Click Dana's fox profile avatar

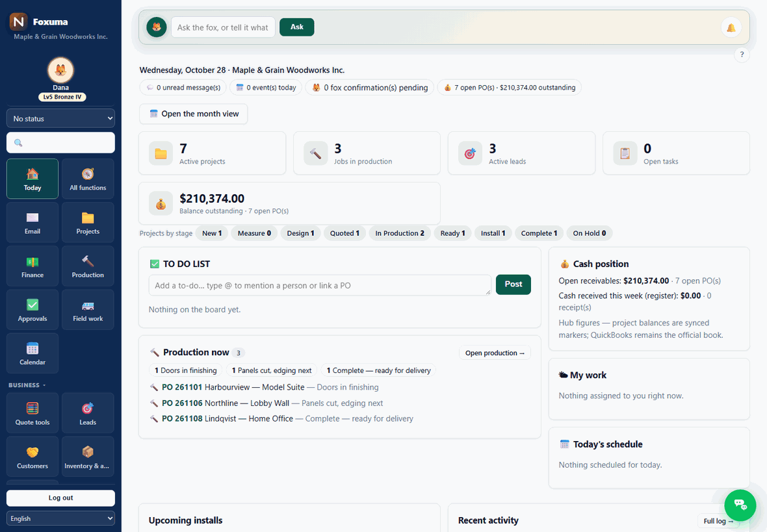point(60,70)
